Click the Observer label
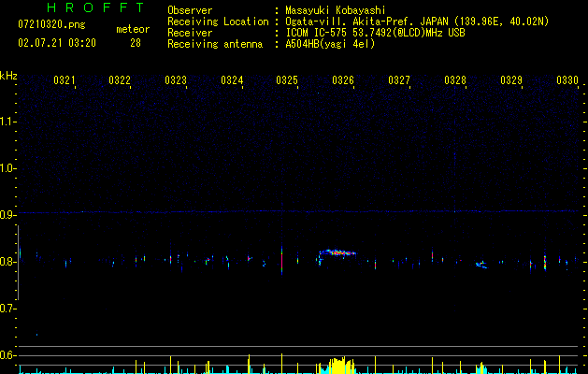 click(190, 10)
